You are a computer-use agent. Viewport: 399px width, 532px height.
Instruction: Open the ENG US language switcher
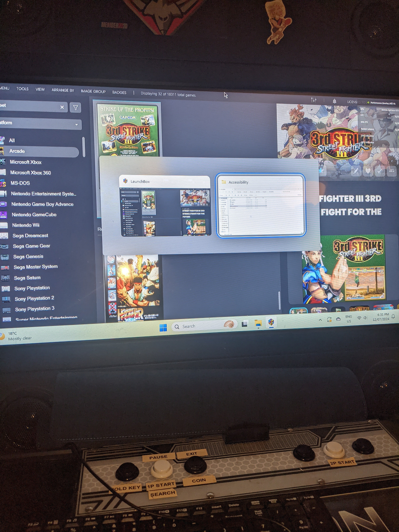[x=349, y=319]
